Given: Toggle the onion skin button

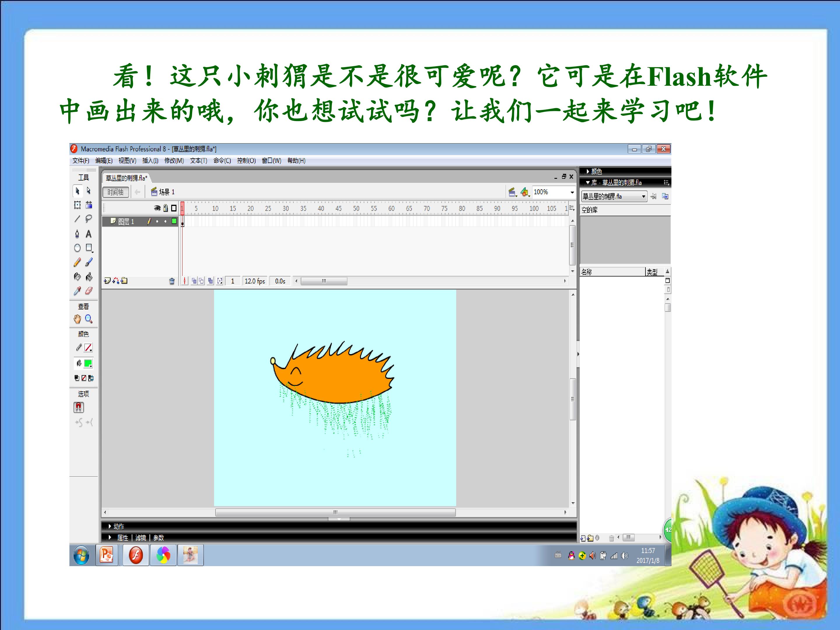Looking at the screenshot, I should pos(195,281).
